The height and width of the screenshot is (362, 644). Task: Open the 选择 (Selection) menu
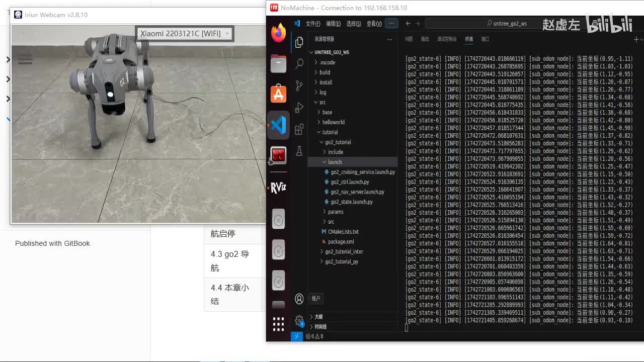click(x=354, y=24)
